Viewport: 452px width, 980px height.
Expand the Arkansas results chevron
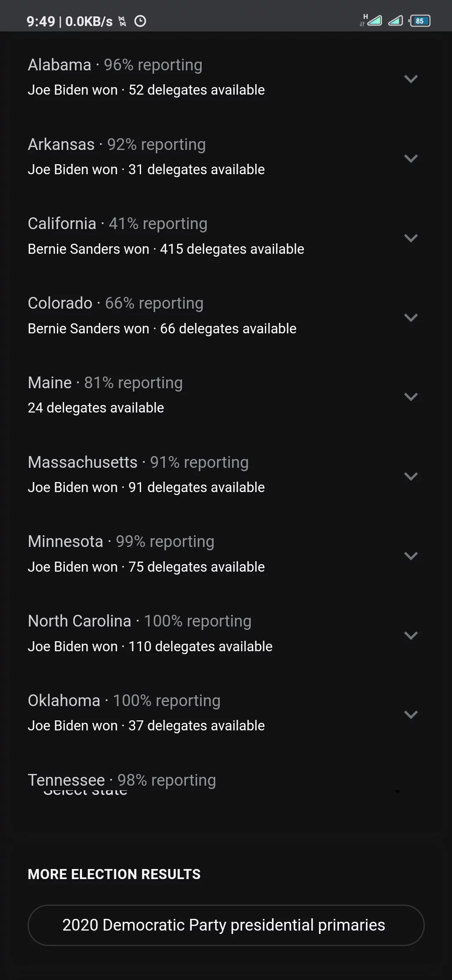[x=411, y=158]
